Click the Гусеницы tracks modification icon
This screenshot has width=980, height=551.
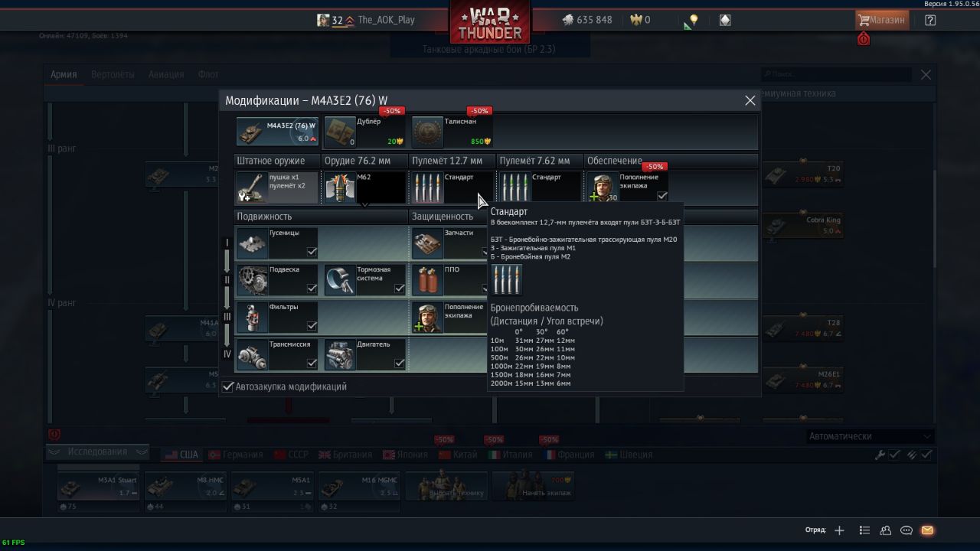(x=252, y=243)
